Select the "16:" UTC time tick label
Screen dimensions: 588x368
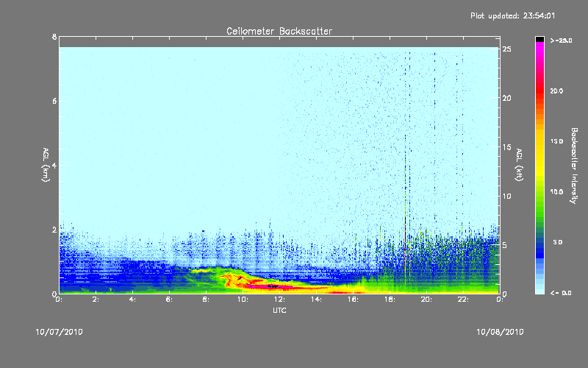[354, 300]
